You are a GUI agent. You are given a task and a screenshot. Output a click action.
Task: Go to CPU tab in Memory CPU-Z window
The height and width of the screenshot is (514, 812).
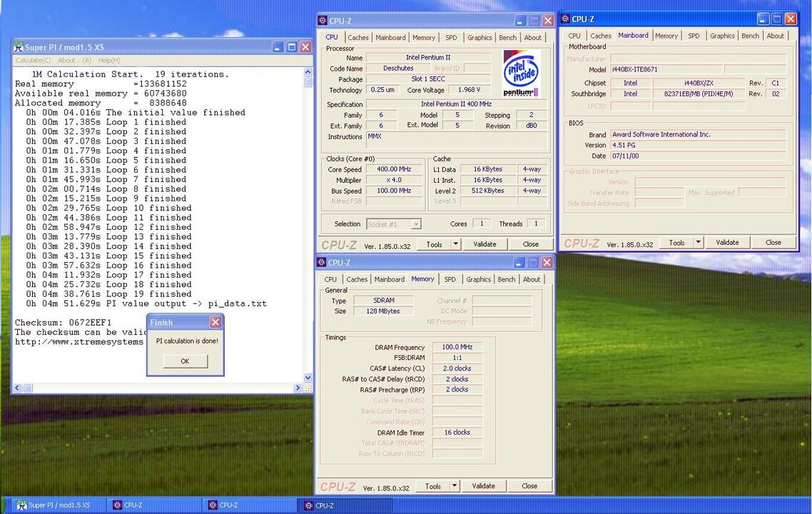(330, 280)
